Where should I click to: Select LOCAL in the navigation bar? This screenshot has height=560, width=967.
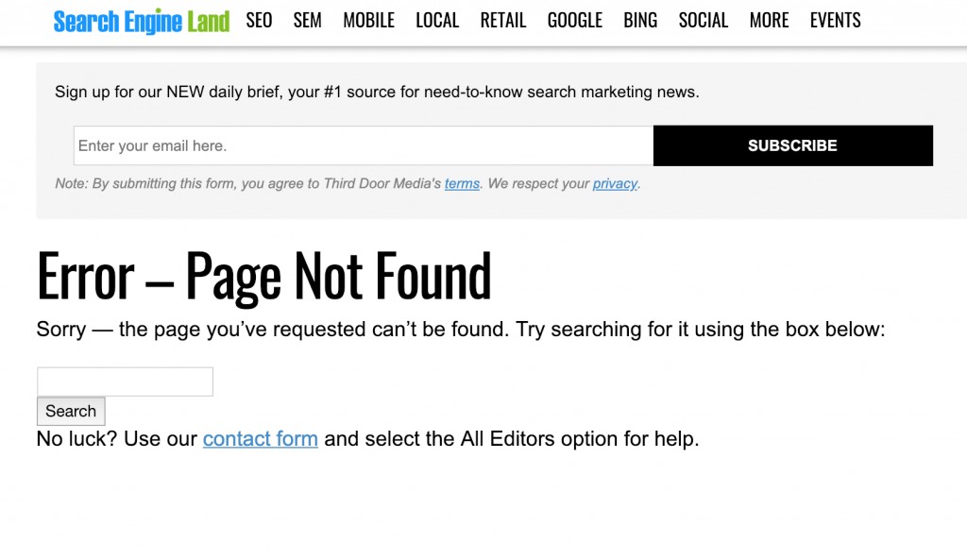tap(437, 21)
